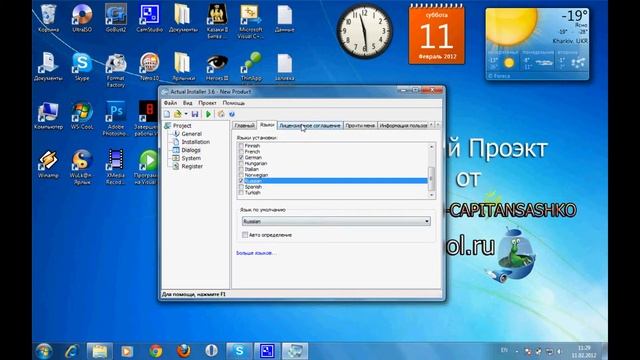640x360 pixels.
Task: Click the tab strip scroll right arrow
Action: (x=438, y=125)
